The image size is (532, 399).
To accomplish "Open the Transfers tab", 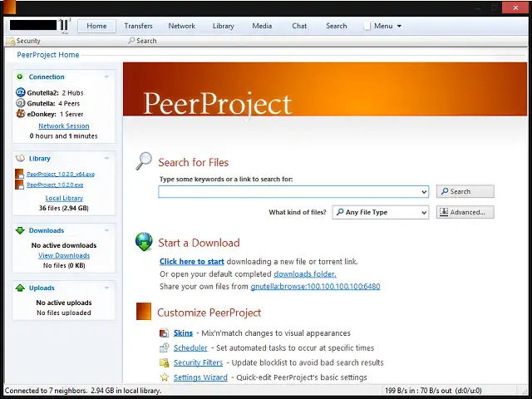I will click(x=138, y=26).
